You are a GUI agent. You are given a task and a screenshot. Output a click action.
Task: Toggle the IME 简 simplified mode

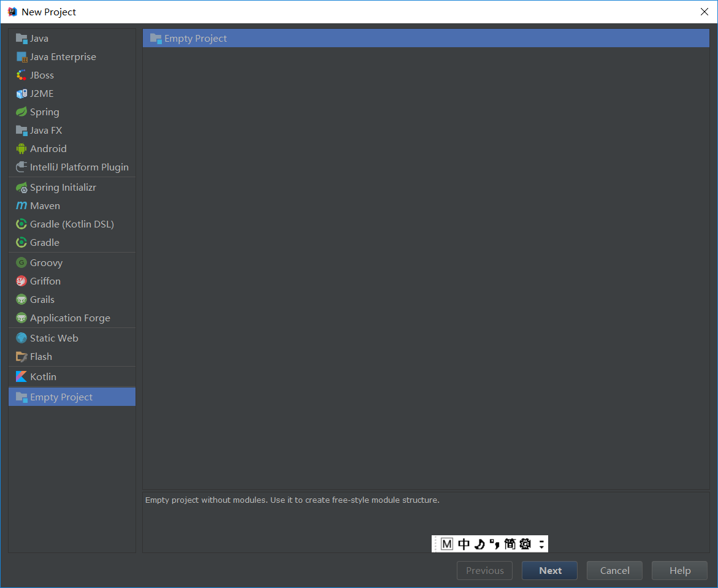[510, 544]
